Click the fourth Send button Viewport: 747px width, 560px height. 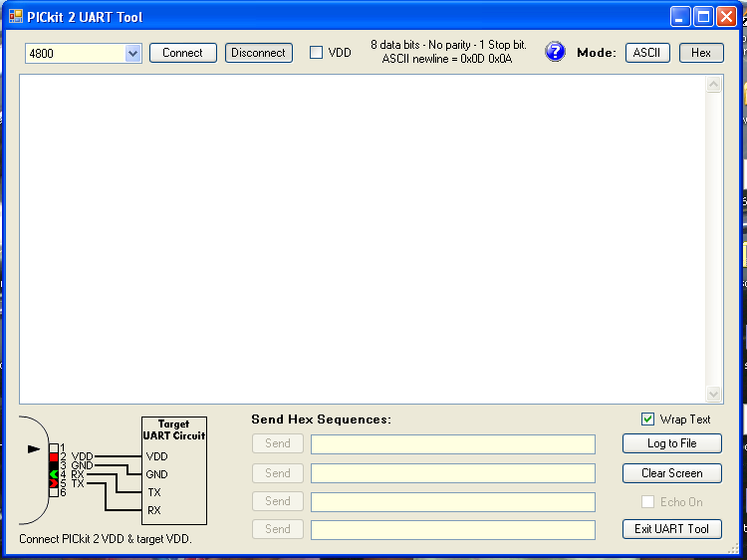278,529
